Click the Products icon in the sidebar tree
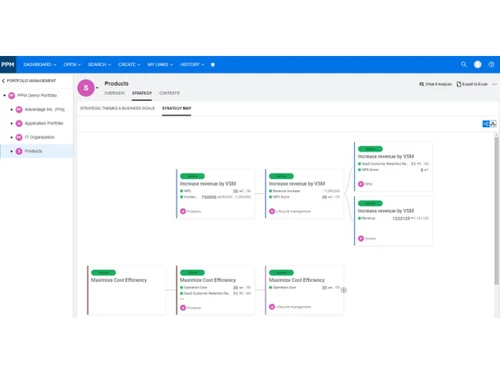 19,151
